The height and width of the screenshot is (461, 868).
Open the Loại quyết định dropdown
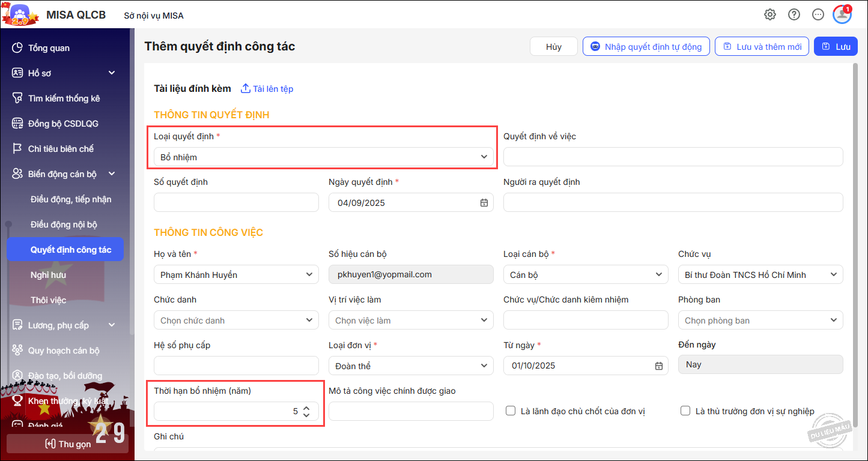point(324,157)
